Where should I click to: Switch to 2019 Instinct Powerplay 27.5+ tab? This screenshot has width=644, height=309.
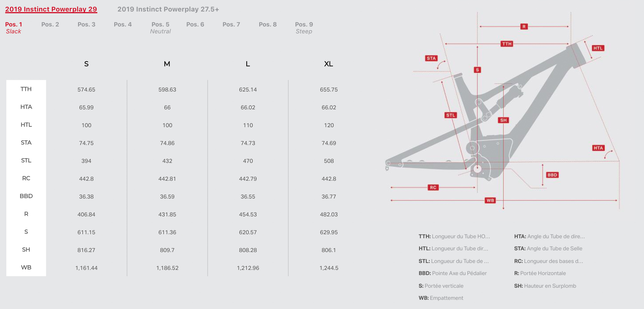click(x=168, y=9)
